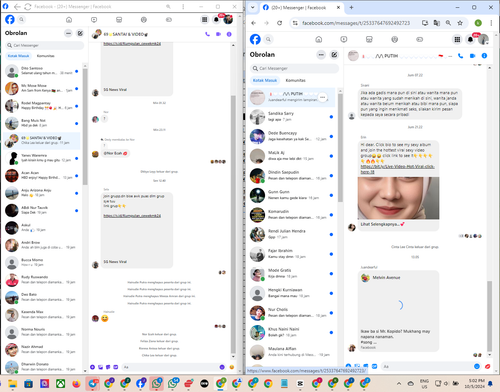Screen dimensions: 500x392
Task: Select Komunitas tab in right window
Action: (295, 80)
